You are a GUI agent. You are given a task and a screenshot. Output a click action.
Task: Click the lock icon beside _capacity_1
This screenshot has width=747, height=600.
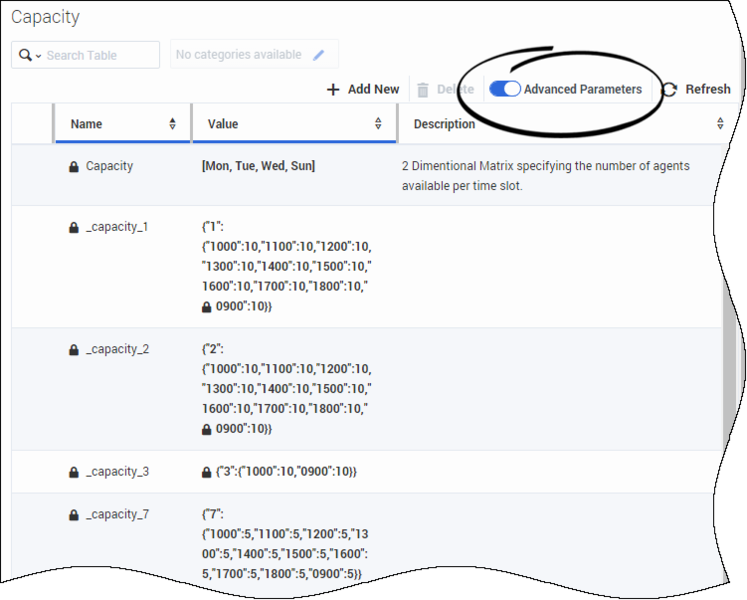tap(73, 227)
